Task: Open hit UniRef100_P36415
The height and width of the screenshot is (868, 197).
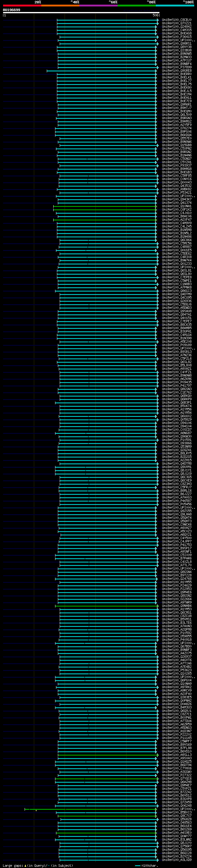Action: (x=176, y=37)
